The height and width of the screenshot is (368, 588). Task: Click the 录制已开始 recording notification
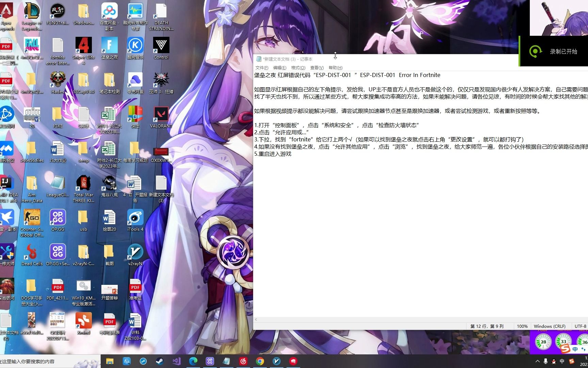[554, 51]
